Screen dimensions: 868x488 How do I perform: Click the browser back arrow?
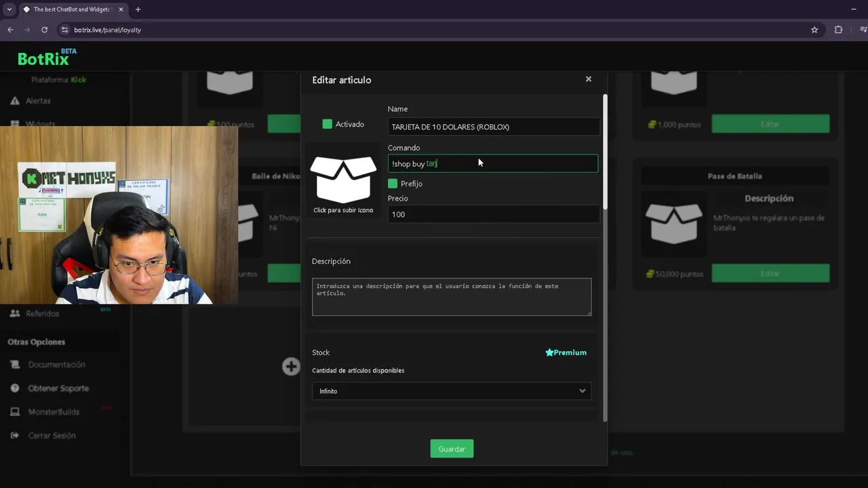(x=10, y=30)
